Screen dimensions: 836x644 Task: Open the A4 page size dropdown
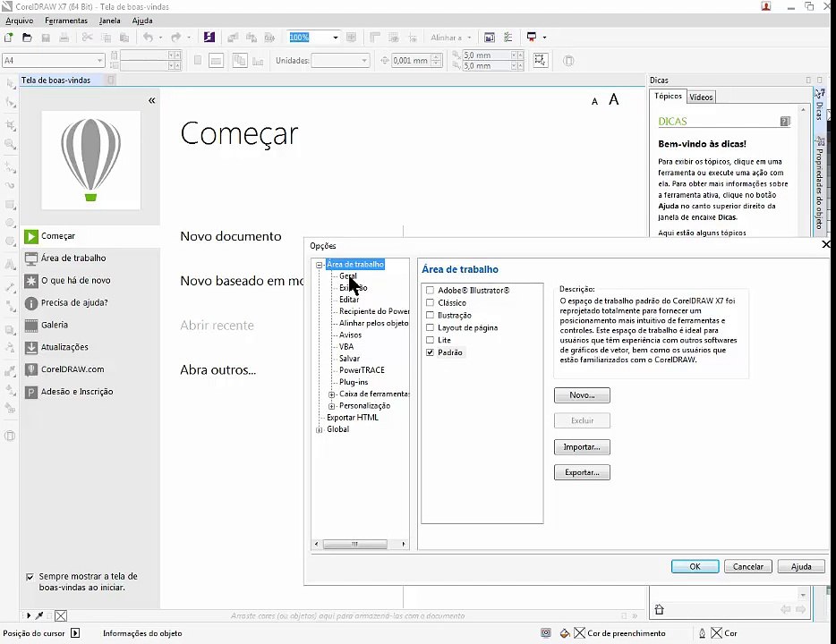99,61
